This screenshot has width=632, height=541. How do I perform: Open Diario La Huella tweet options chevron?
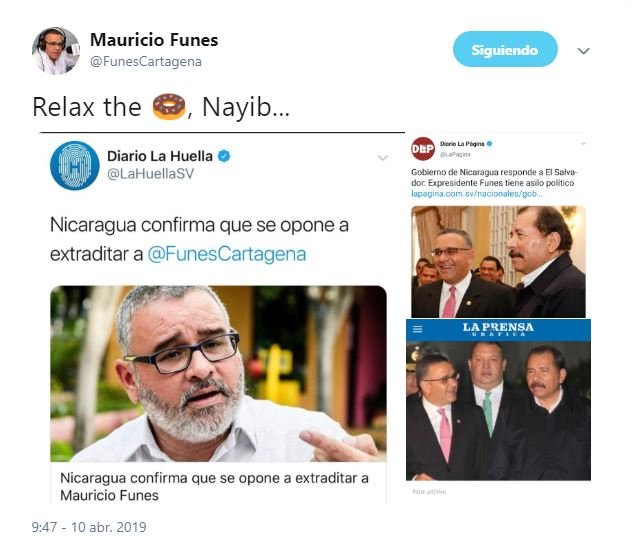383,158
